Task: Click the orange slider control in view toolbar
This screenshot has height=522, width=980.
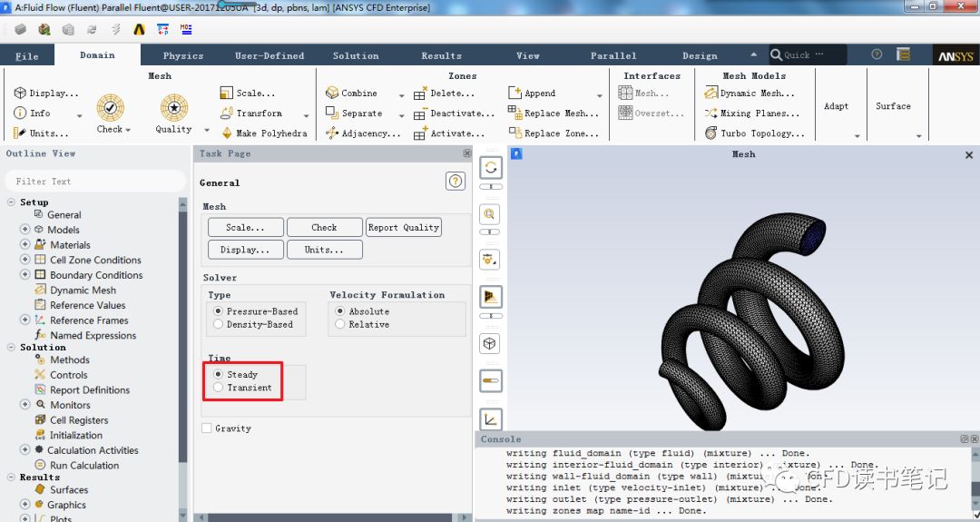Action: (x=490, y=380)
